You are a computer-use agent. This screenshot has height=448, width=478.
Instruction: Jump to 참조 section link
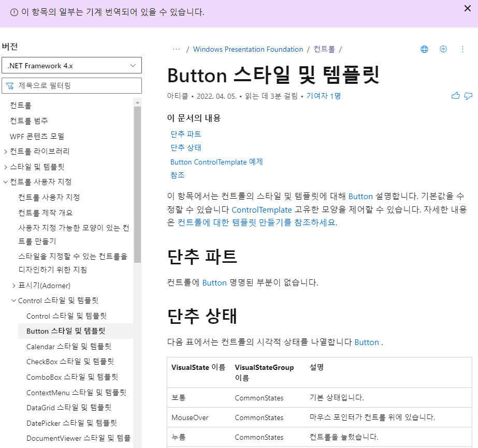(178, 175)
